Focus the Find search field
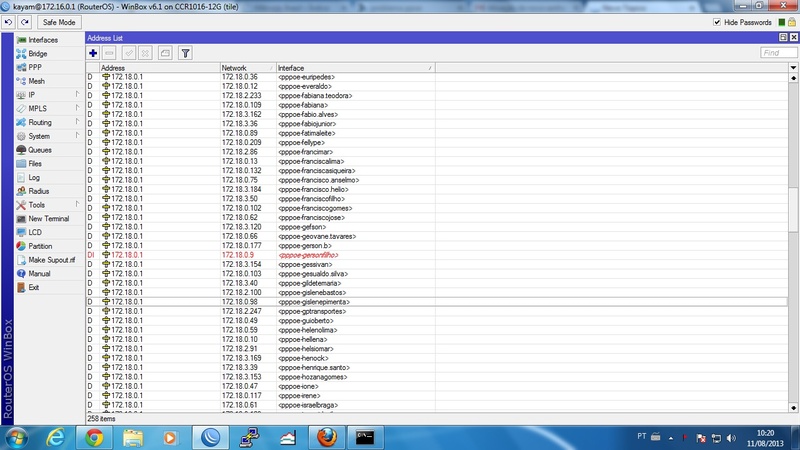 [x=778, y=53]
